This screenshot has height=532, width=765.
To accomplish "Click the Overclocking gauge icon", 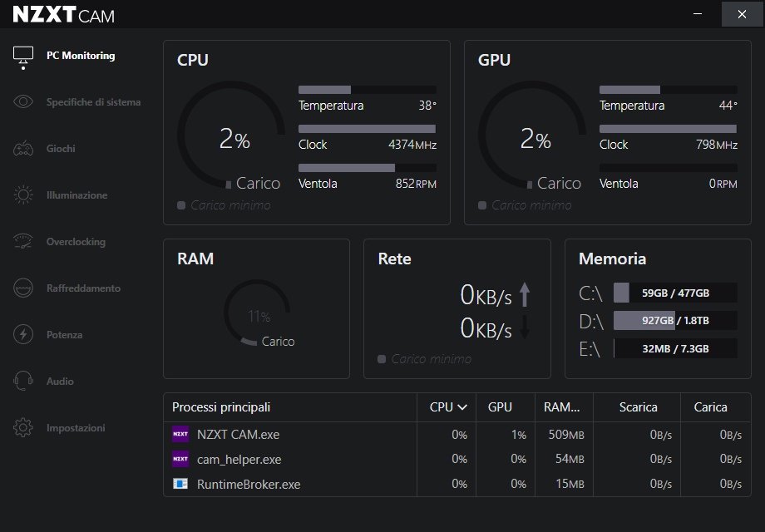I will [23, 242].
